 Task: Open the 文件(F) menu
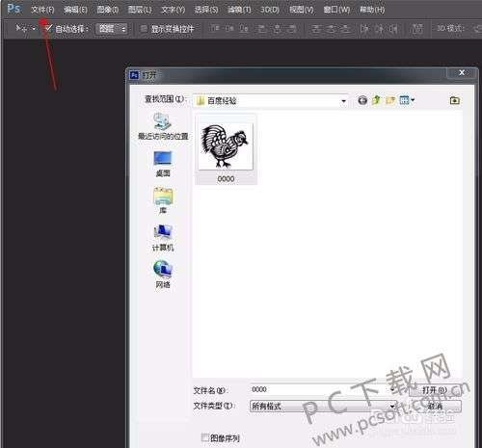42,10
